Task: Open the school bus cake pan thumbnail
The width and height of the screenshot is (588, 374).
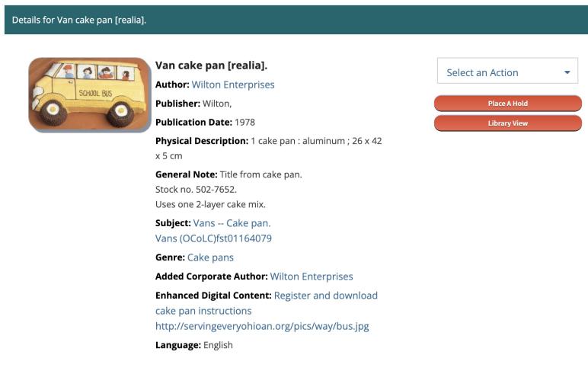Action: (x=90, y=94)
